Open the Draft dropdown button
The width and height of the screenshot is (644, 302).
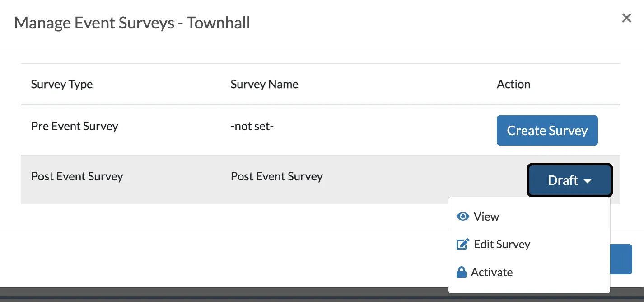(569, 180)
